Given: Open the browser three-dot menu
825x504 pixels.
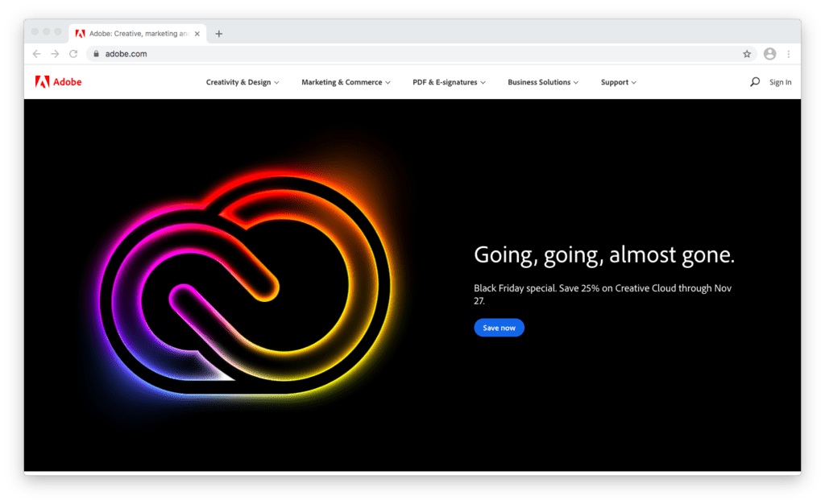Looking at the screenshot, I should 788,54.
